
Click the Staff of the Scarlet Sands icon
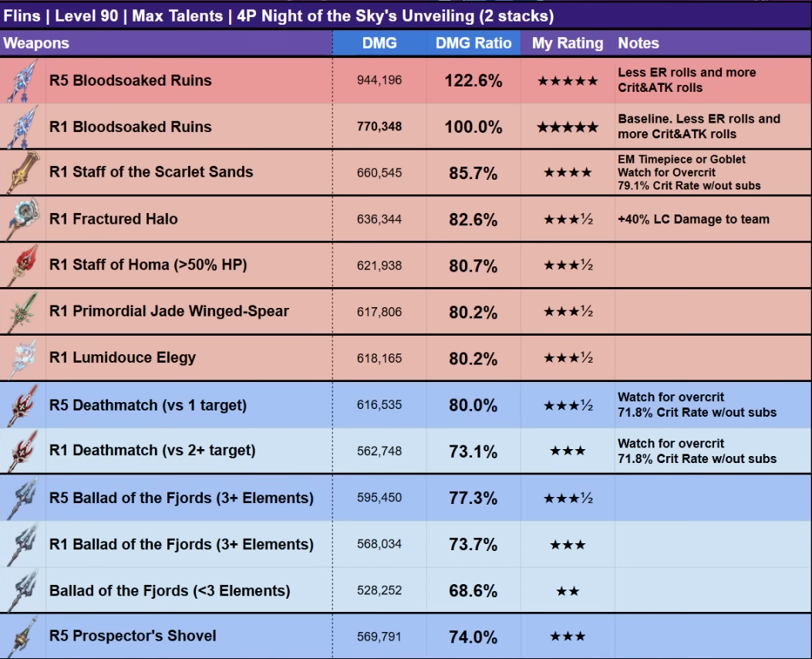pyautogui.click(x=23, y=173)
